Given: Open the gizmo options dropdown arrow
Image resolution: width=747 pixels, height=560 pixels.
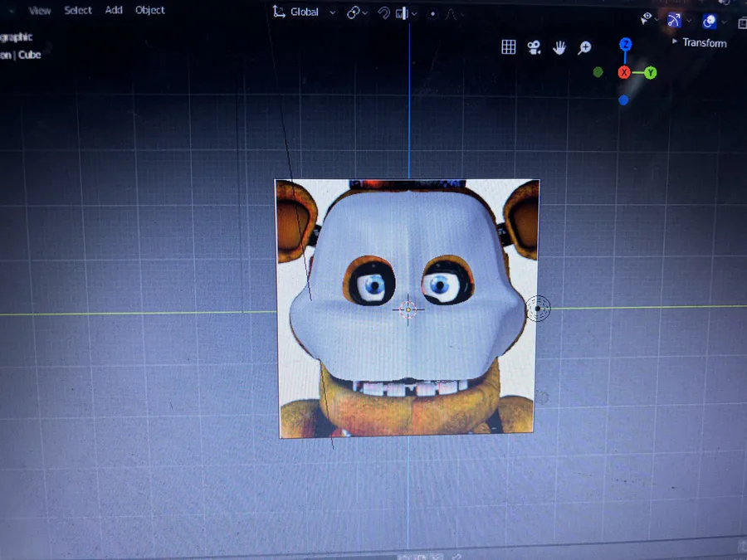Looking at the screenshot, I should 689,21.
